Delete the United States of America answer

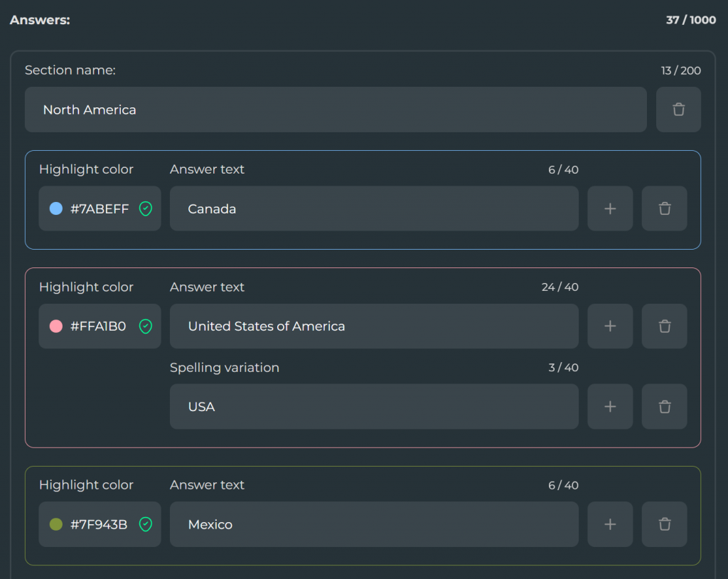(x=664, y=326)
